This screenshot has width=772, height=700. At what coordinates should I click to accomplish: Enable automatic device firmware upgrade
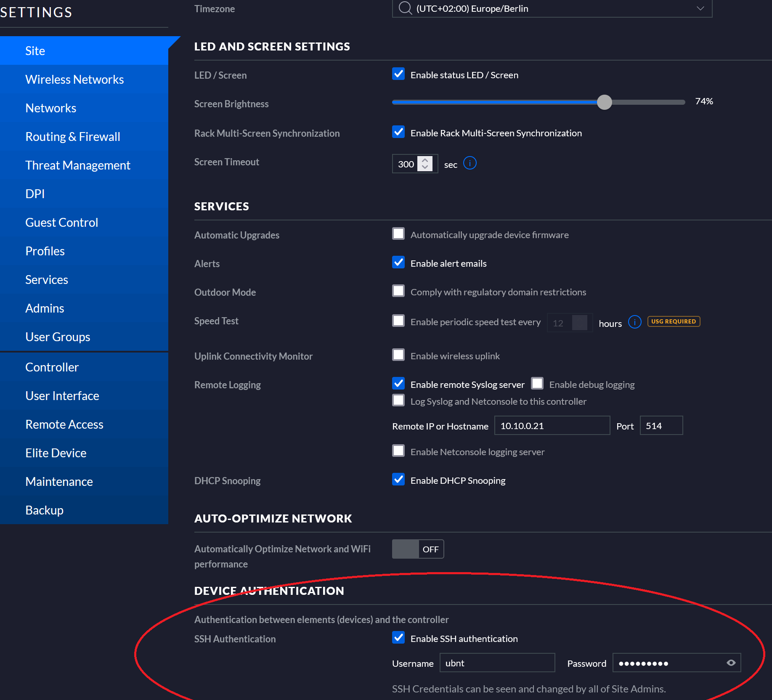click(398, 234)
